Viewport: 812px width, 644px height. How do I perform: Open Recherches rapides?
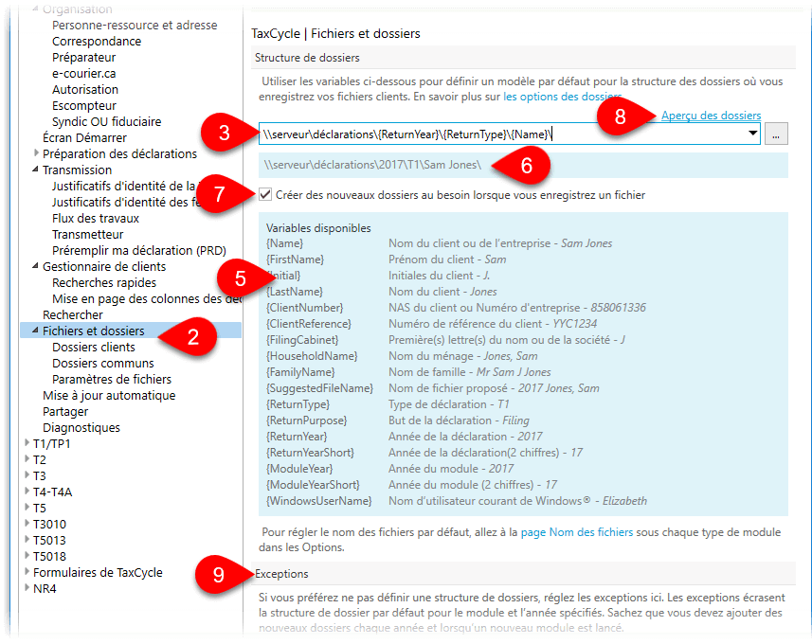(x=103, y=282)
